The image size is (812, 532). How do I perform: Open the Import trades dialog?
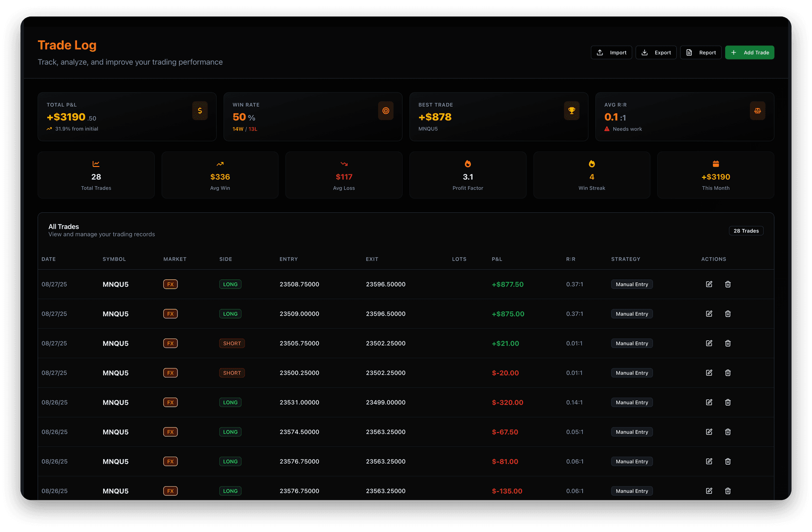click(611, 53)
